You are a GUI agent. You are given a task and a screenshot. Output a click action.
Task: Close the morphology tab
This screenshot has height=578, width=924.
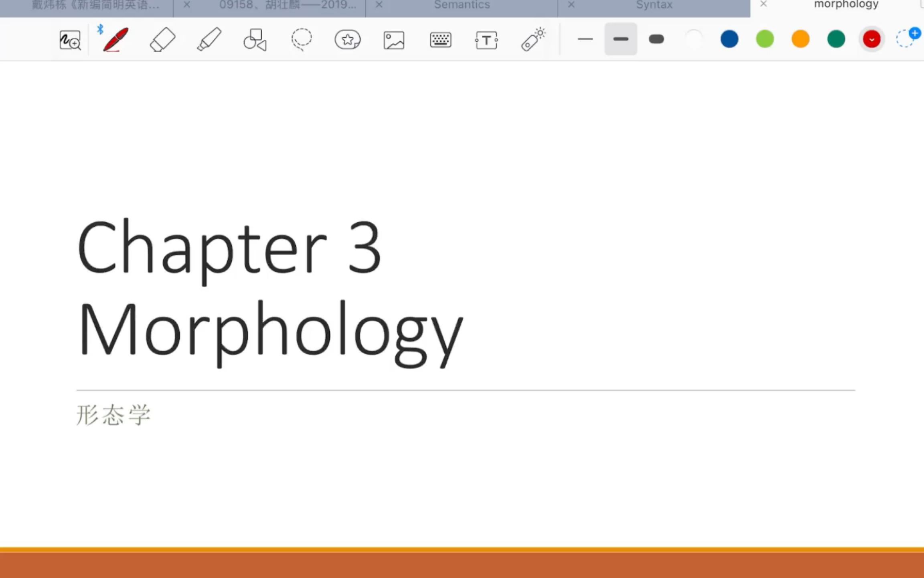coord(764,4)
